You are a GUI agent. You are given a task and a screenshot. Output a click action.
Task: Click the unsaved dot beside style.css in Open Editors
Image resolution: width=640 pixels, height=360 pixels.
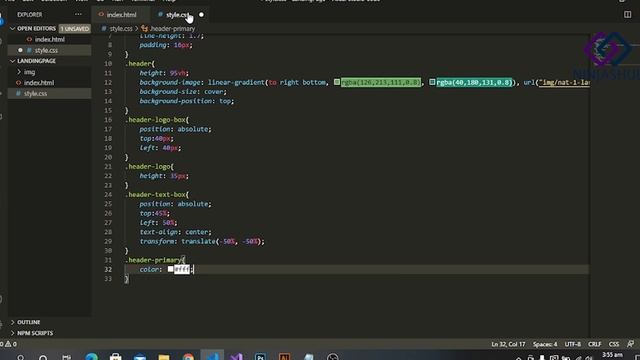[20, 50]
